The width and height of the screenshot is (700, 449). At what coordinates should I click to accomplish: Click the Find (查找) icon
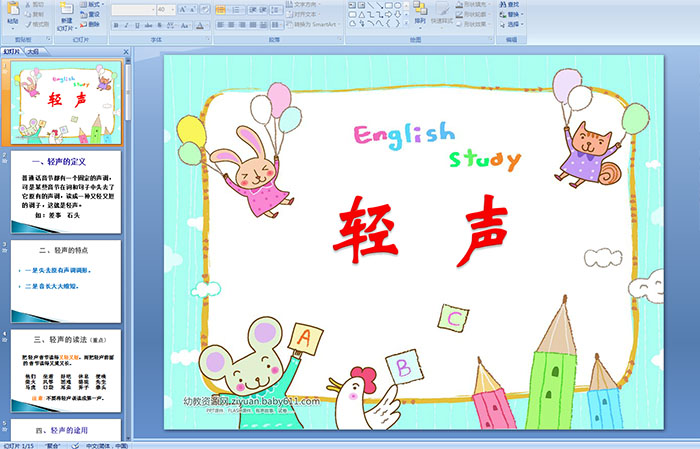pos(513,5)
